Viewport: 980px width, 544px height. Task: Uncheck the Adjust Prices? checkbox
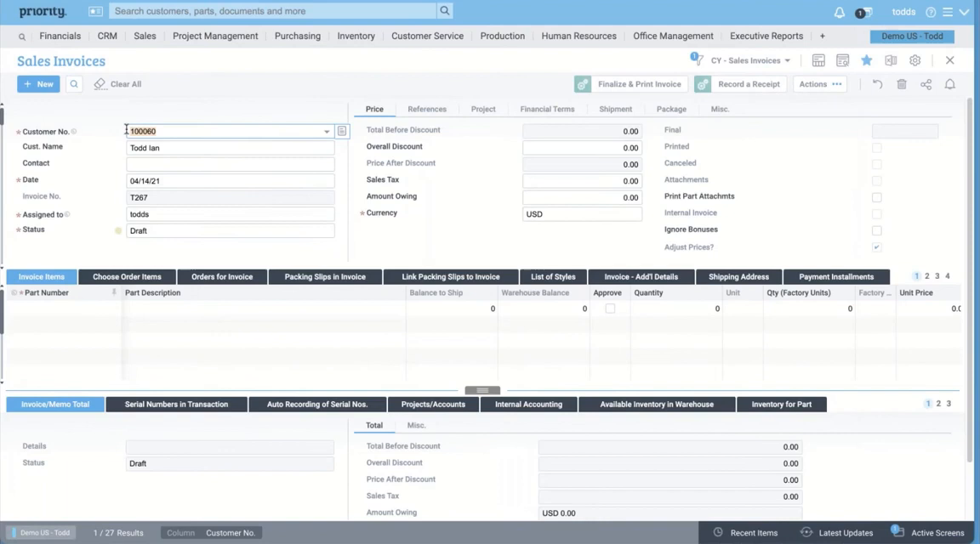click(x=877, y=247)
